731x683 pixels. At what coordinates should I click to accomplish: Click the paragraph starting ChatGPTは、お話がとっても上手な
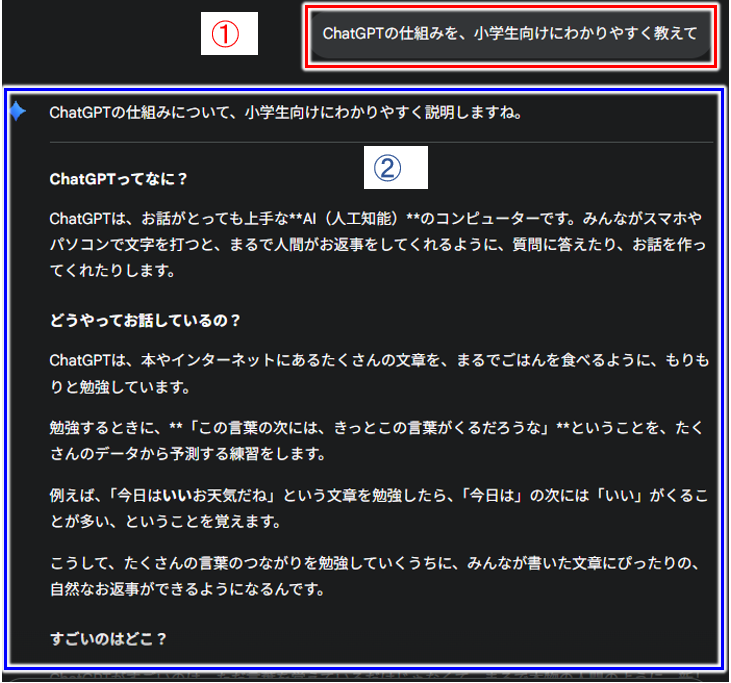tap(378, 244)
